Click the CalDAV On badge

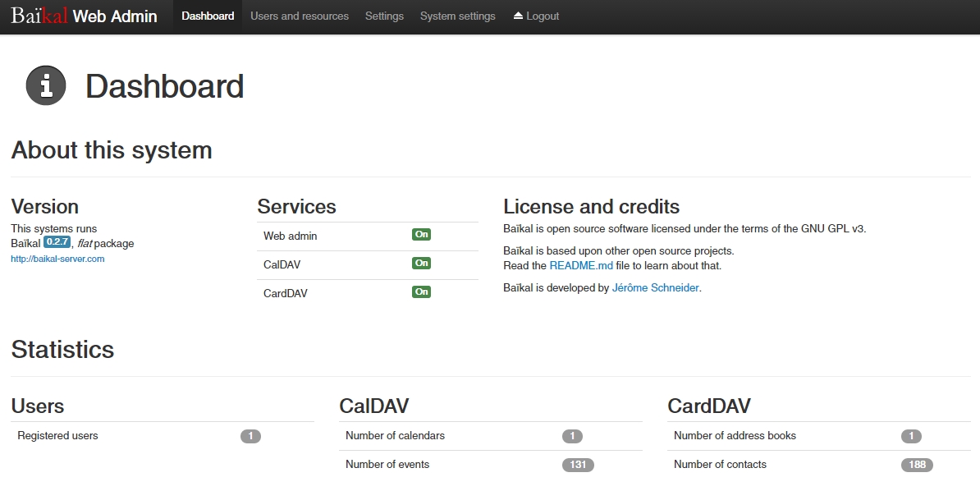[x=421, y=264]
